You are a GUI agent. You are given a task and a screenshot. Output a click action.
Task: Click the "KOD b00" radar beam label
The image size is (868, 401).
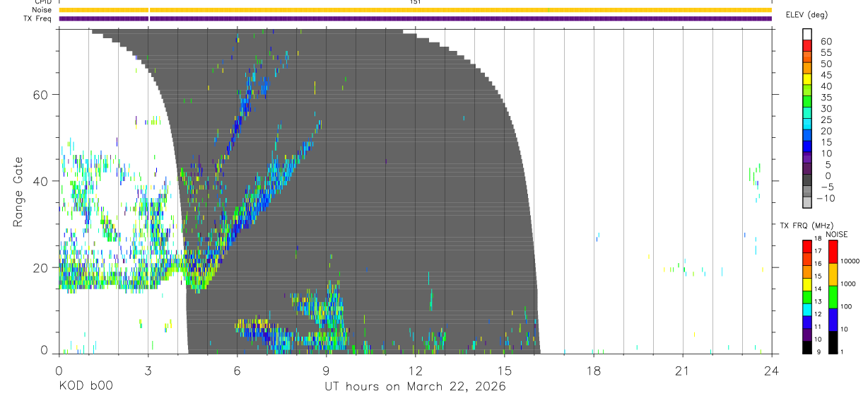[86, 387]
